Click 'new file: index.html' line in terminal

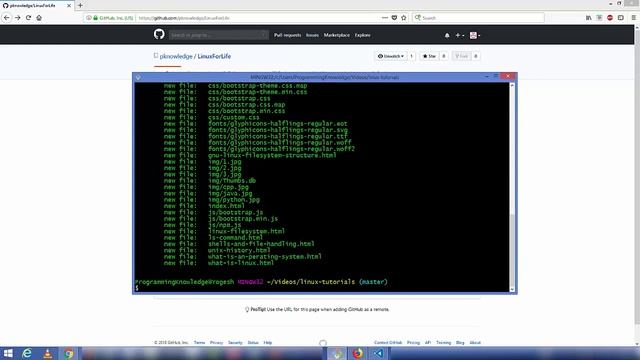[204, 206]
